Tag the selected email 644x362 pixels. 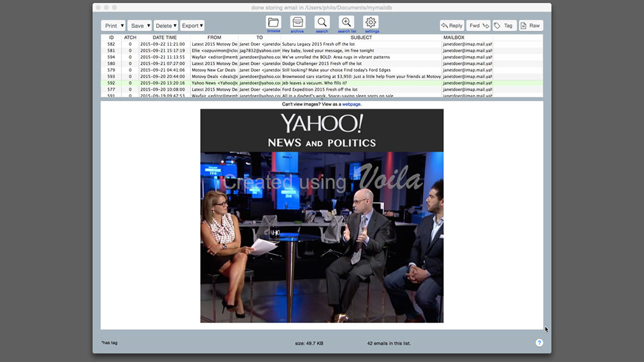(x=505, y=26)
